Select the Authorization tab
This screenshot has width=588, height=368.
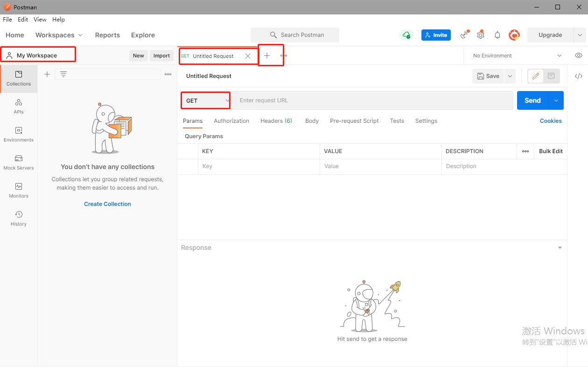(x=231, y=121)
